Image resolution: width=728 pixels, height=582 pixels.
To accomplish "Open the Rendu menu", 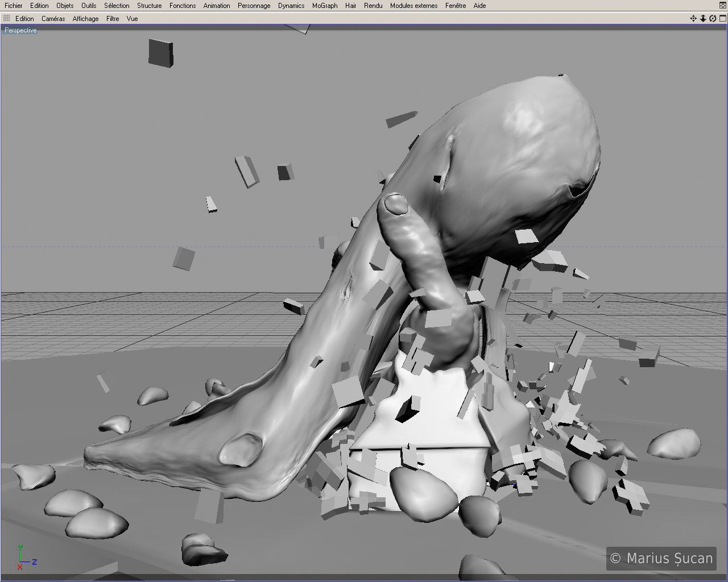I will point(373,6).
